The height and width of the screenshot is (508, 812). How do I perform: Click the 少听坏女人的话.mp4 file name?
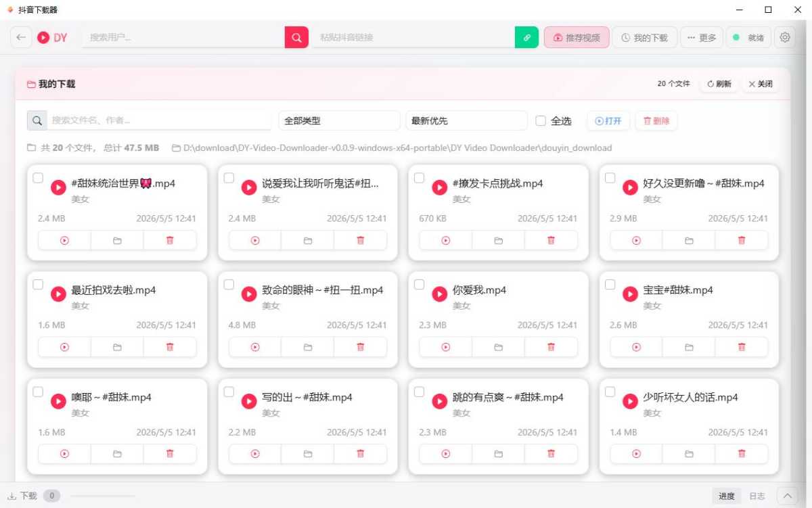pos(690,397)
